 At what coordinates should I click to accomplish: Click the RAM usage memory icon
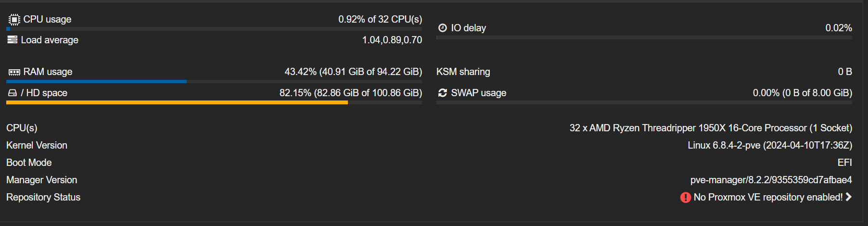(14, 72)
